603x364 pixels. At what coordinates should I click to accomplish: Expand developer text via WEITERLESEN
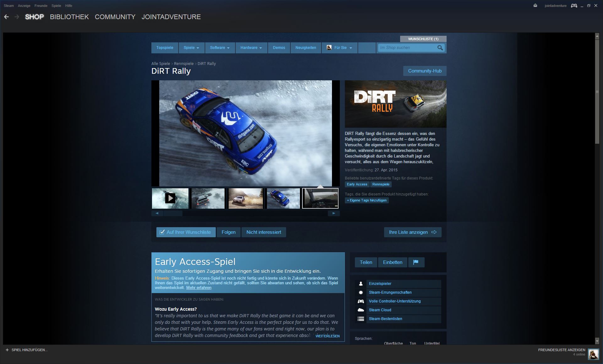pyautogui.click(x=327, y=336)
